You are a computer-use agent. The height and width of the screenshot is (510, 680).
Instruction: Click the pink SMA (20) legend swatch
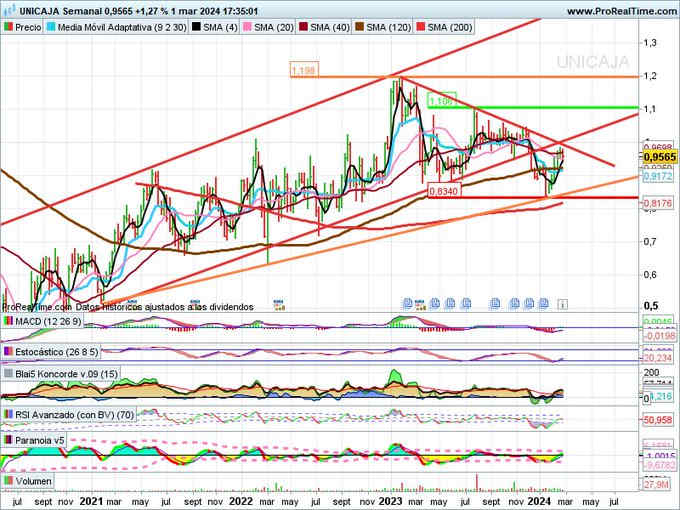pos(247,27)
